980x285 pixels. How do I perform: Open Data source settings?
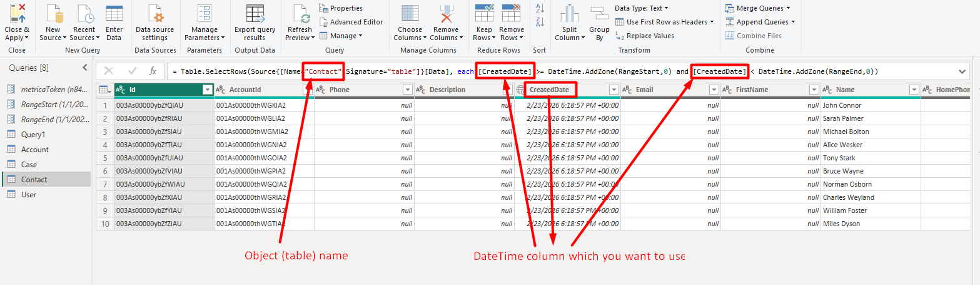click(154, 14)
